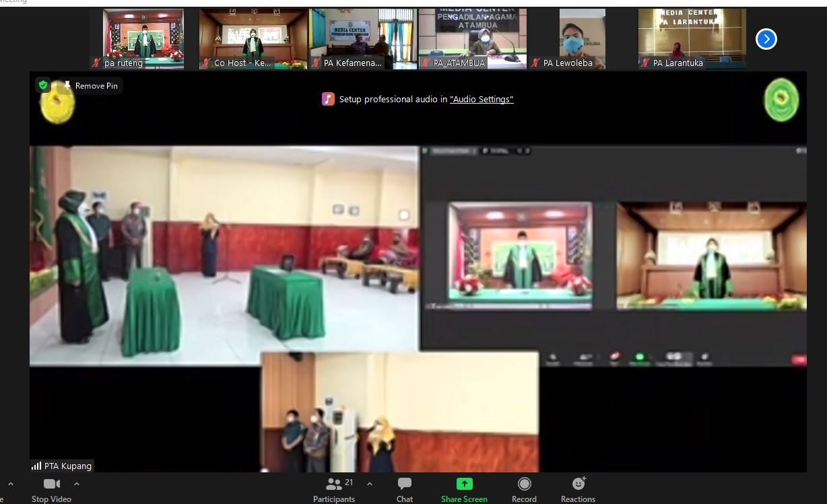This screenshot has width=827, height=504.
Task: Click the green Share Screen button
Action: [464, 489]
